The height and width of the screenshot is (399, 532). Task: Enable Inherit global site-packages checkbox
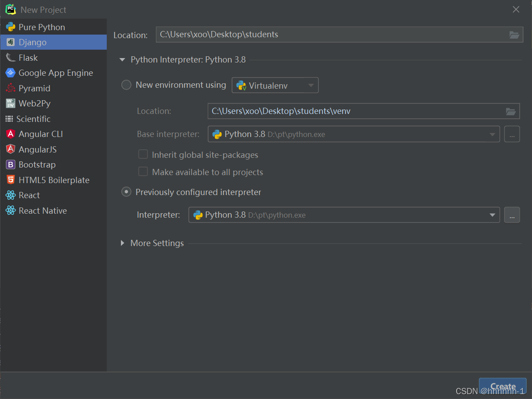(143, 154)
